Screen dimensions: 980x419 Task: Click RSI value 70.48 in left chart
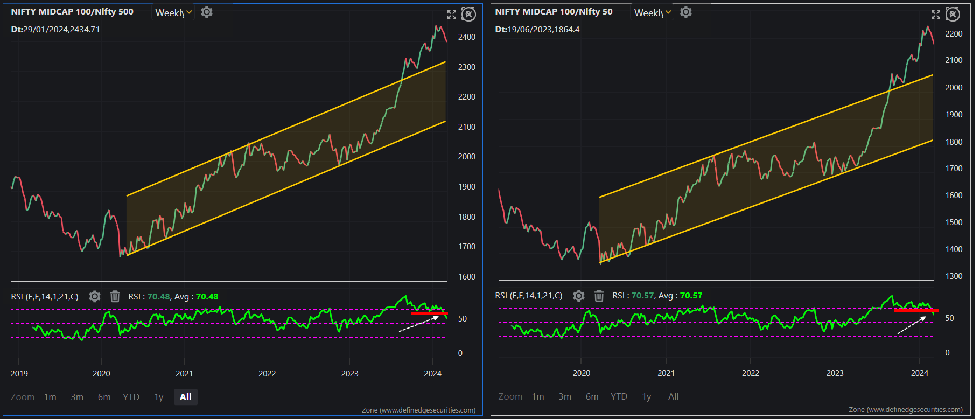tap(158, 296)
